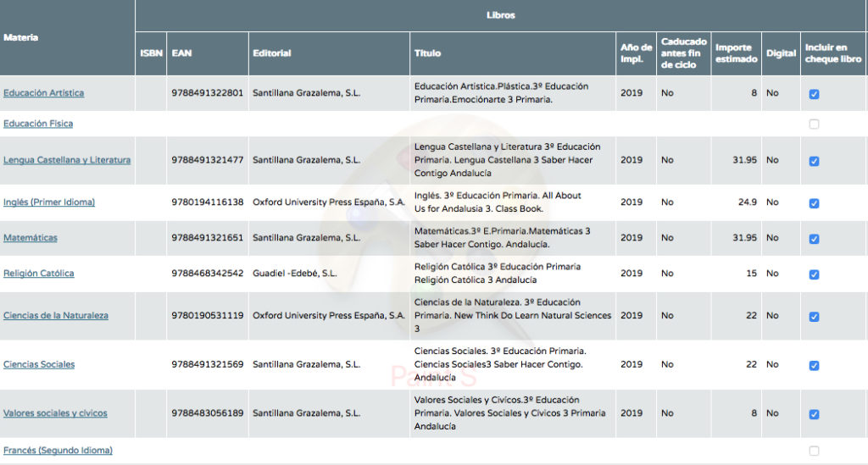Open the Ciencias Sociales subject link

(39, 364)
